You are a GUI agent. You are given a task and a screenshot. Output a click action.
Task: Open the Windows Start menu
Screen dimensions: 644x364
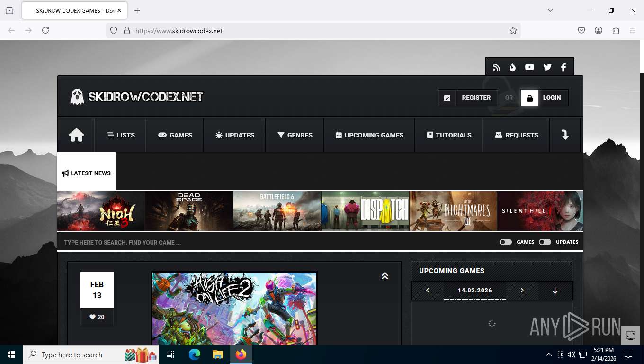tap(11, 355)
